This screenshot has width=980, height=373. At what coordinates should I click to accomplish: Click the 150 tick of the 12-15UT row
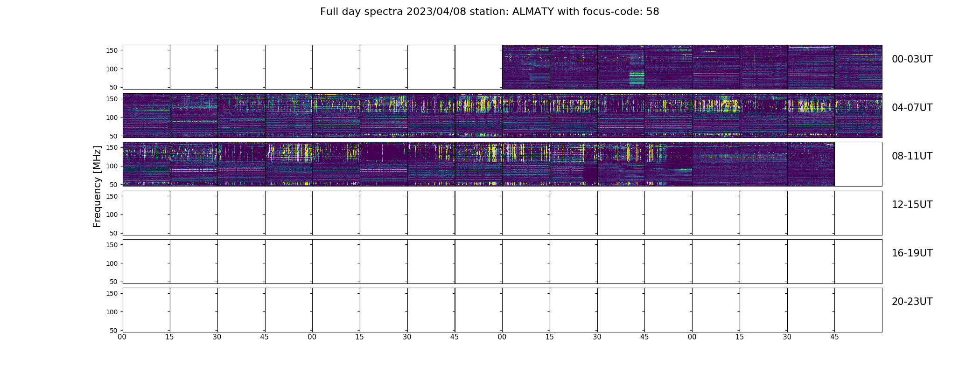112,196
